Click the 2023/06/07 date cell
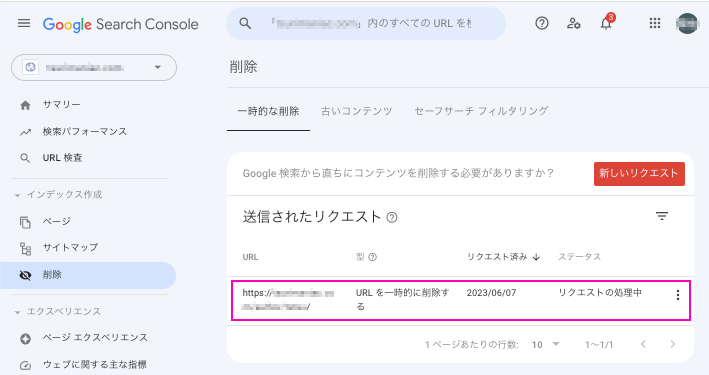This screenshot has width=709, height=375. [x=491, y=293]
